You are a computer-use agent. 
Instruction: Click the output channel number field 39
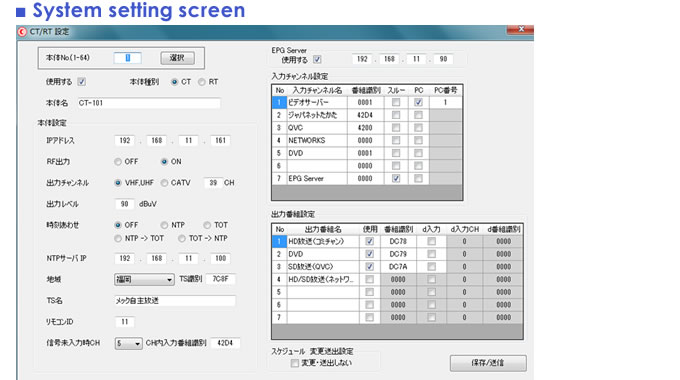tap(213, 183)
